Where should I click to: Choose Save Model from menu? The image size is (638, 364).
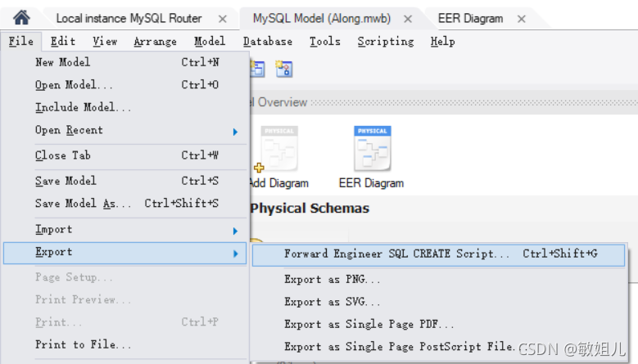pyautogui.click(x=125, y=181)
